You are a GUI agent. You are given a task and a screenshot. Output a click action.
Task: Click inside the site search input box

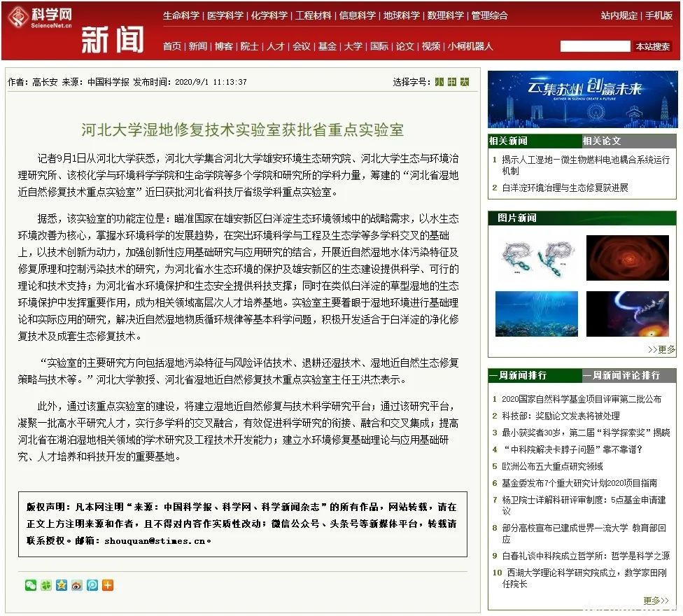(596, 46)
